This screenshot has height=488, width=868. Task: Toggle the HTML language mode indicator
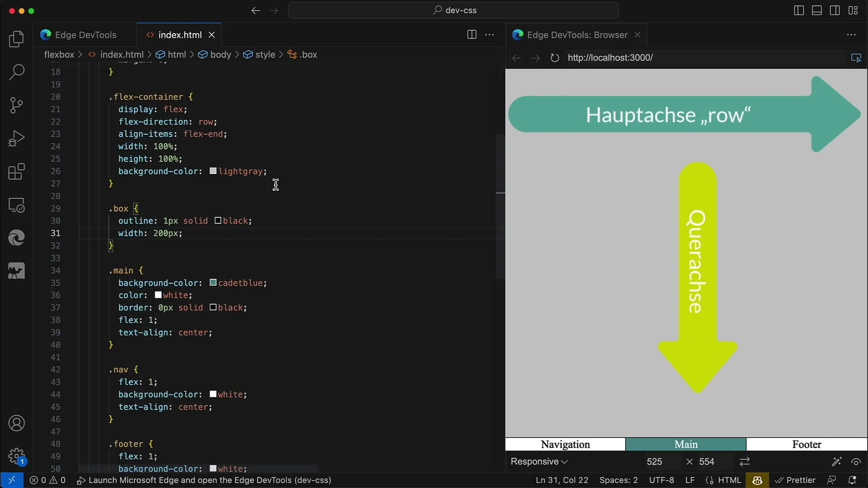pyautogui.click(x=730, y=480)
